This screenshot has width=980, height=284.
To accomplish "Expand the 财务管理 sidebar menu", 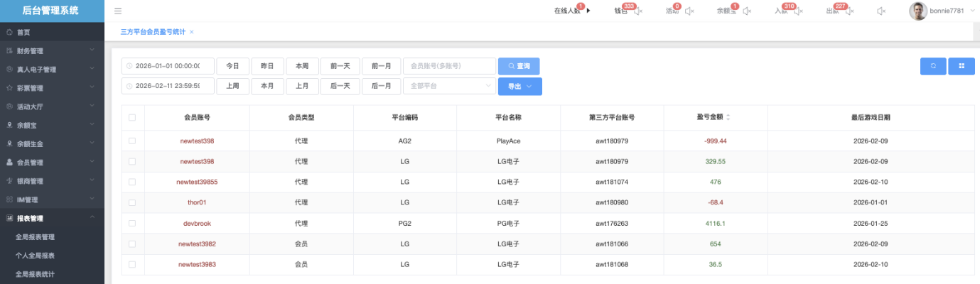I will [x=52, y=51].
